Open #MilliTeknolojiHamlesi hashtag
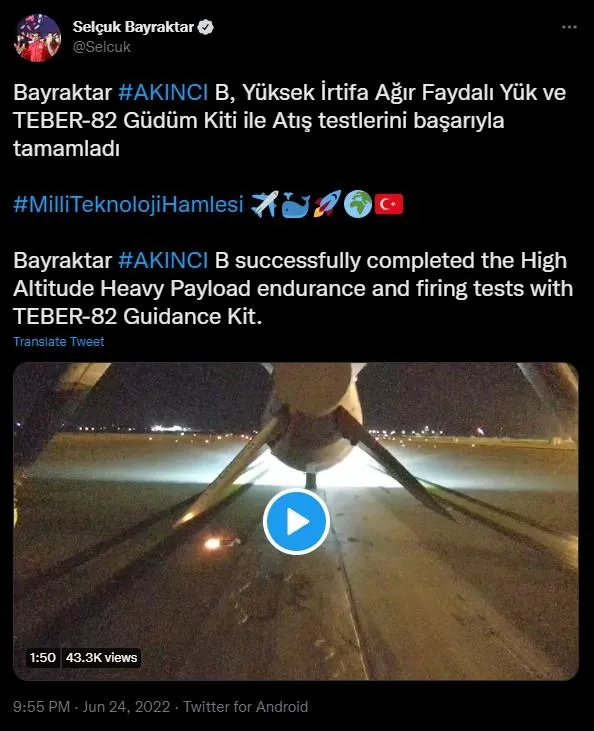 point(128,204)
